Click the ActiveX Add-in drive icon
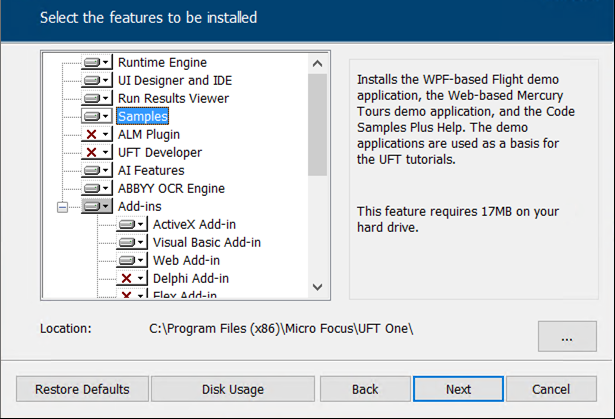The image size is (615, 419). tap(127, 225)
